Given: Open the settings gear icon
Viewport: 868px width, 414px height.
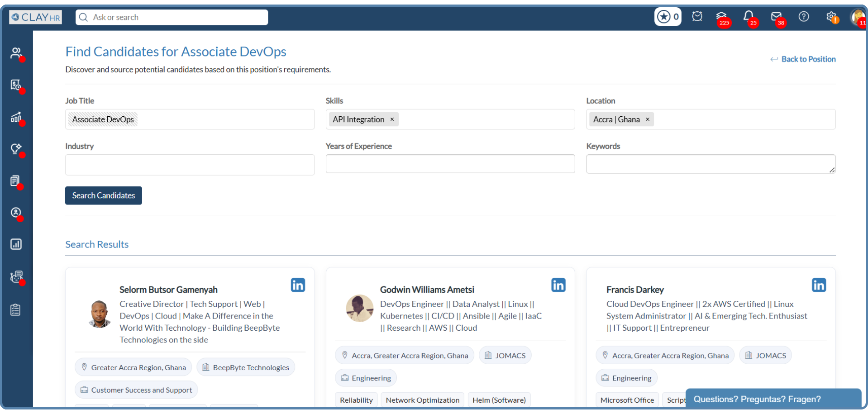Looking at the screenshot, I should tap(832, 17).
